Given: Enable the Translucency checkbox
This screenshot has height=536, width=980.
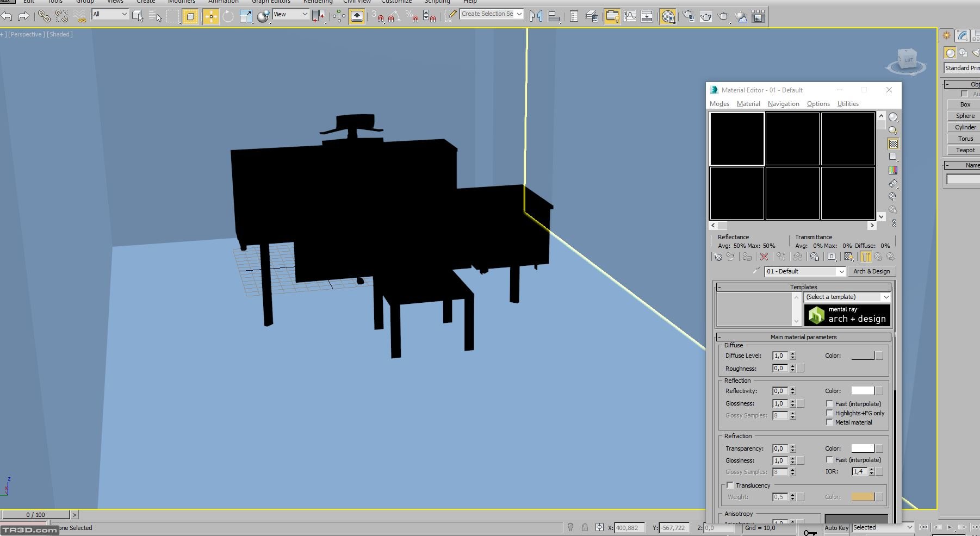Looking at the screenshot, I should (730, 485).
